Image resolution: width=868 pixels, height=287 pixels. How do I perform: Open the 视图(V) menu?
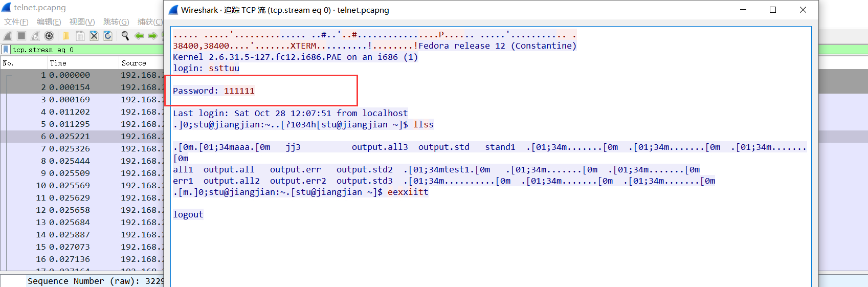[x=82, y=22]
